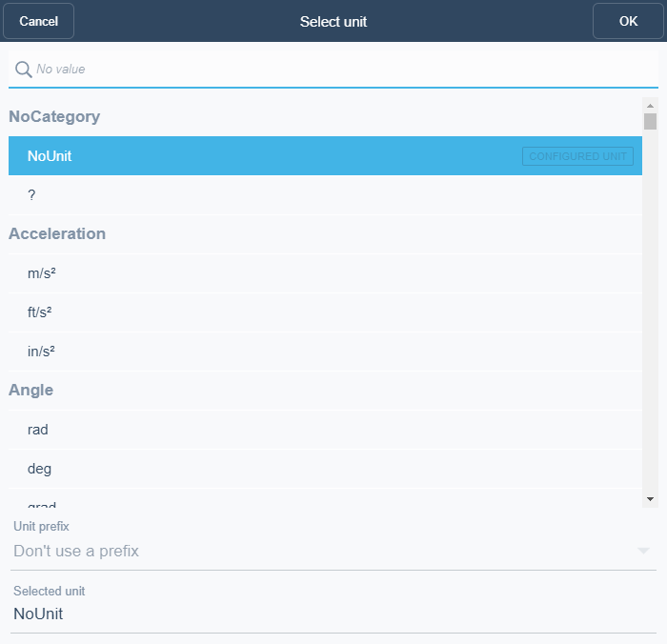This screenshot has width=667, height=644.
Task: Choose the deg angle unit
Action: (326, 469)
